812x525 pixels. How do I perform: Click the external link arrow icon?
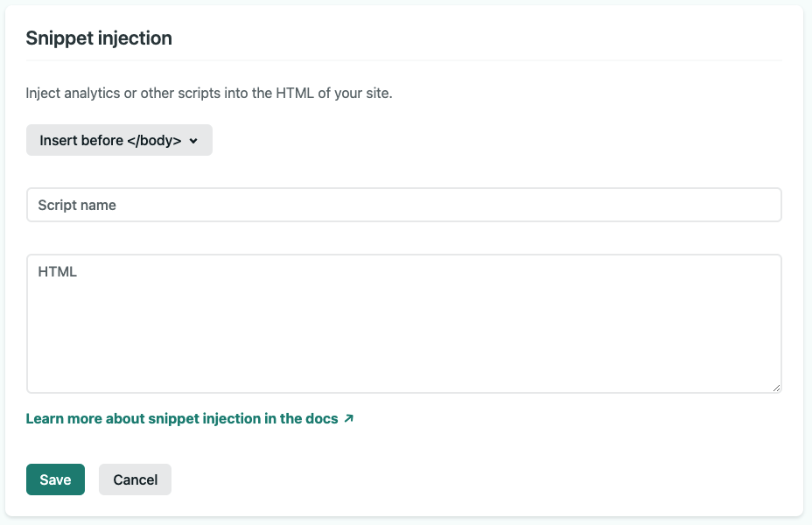pos(349,419)
